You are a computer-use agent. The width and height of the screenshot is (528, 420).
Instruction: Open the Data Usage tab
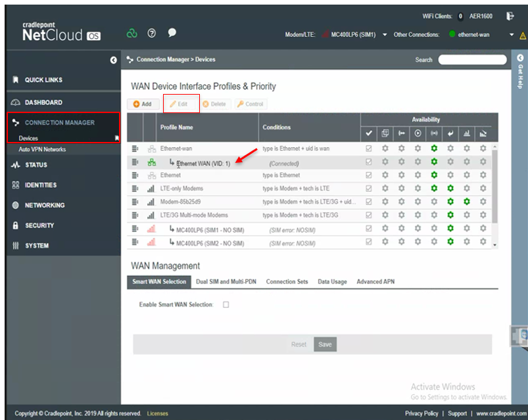[x=332, y=282]
